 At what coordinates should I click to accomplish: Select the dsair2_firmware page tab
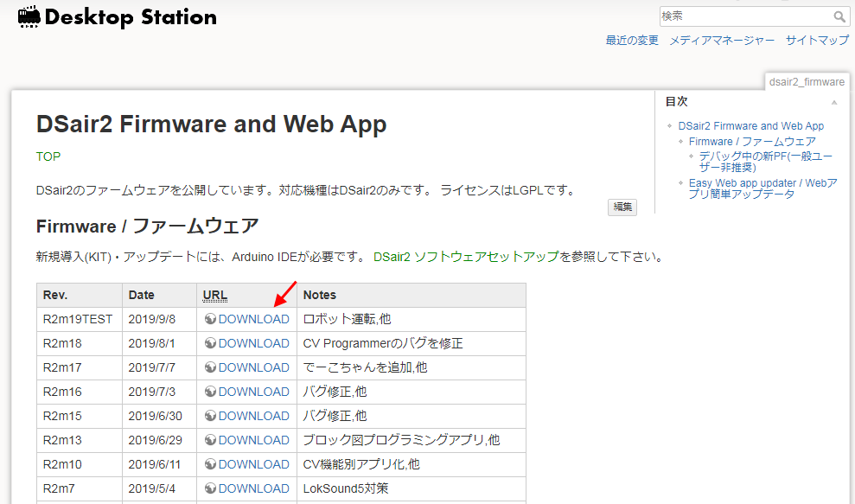[807, 82]
